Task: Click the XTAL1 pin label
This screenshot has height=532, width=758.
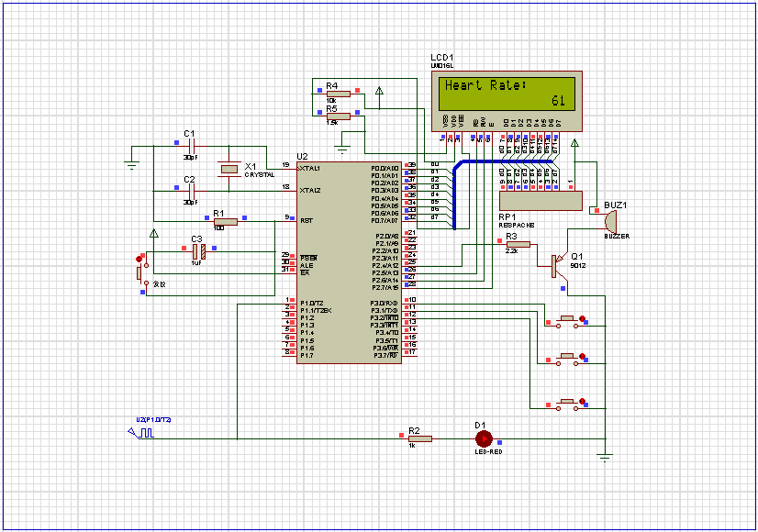Action: (310, 169)
